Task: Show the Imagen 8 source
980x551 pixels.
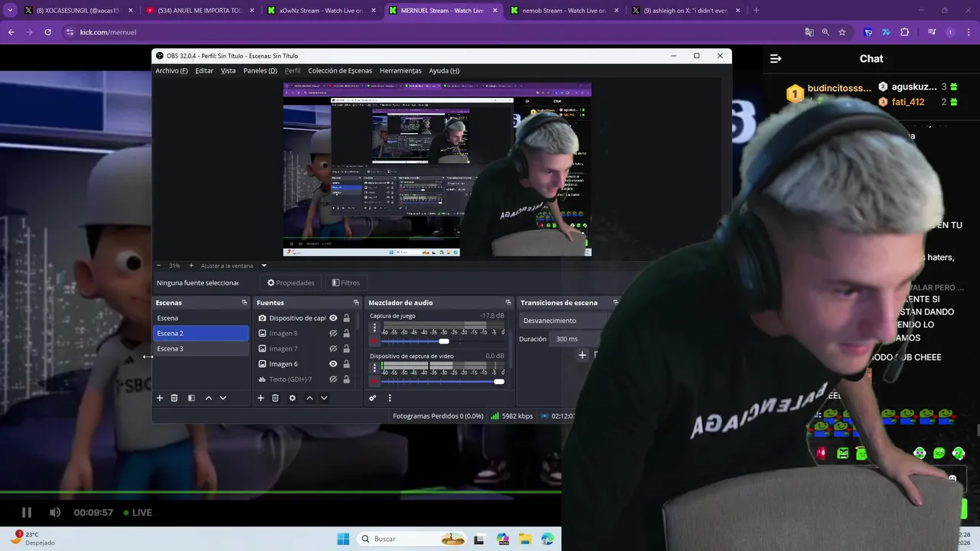Action: pyautogui.click(x=333, y=334)
